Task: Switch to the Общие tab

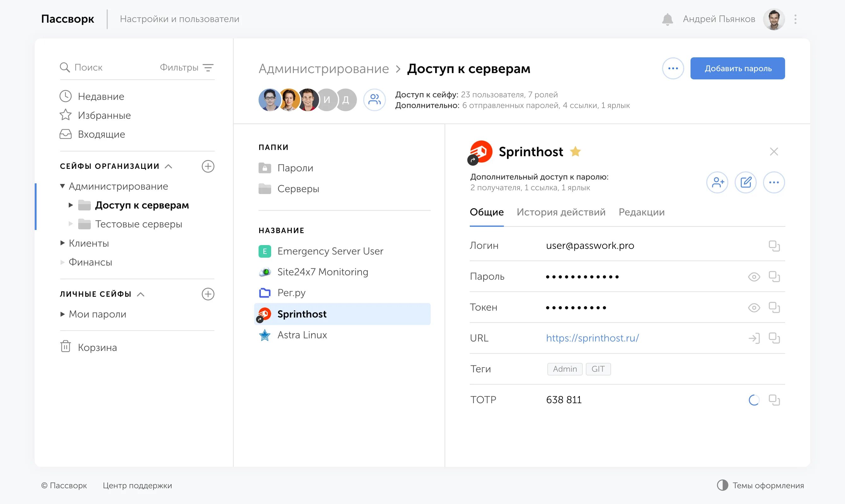Action: (487, 212)
